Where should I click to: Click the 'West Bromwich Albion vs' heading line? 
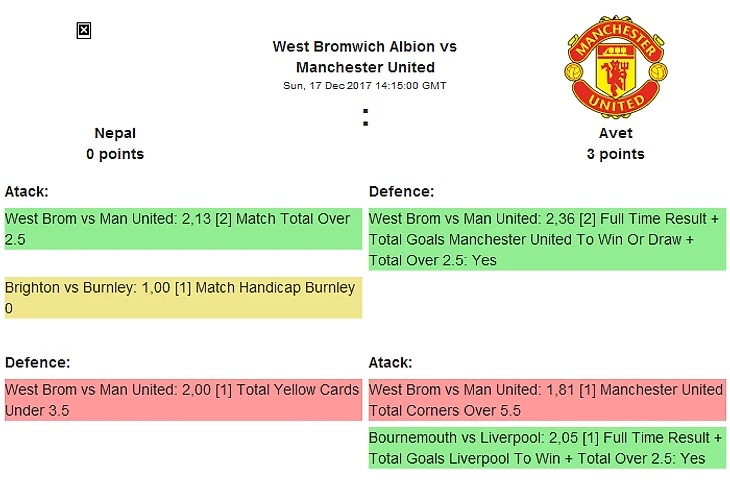coord(364,47)
